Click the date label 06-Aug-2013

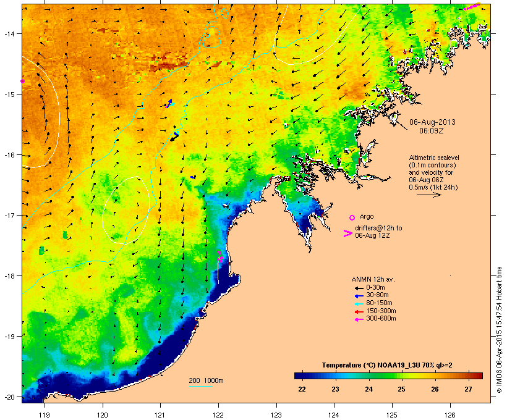pos(432,122)
